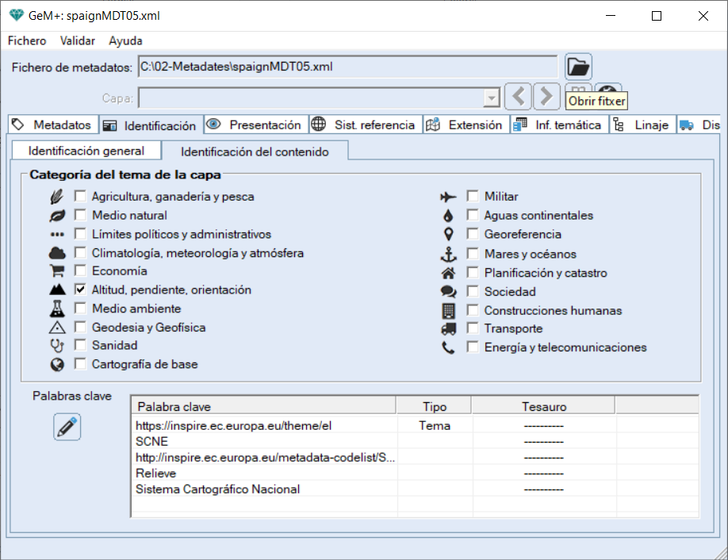Open the Sist. referencia tab

[365, 125]
